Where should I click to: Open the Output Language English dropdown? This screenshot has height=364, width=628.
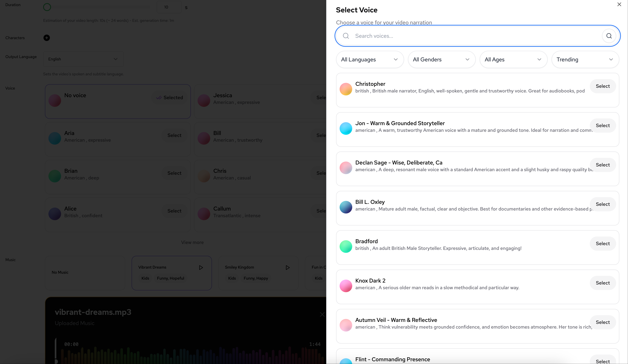point(83,59)
